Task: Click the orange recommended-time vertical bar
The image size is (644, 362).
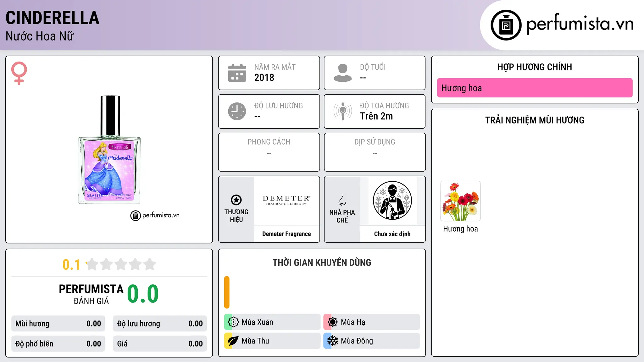Action: (227, 292)
